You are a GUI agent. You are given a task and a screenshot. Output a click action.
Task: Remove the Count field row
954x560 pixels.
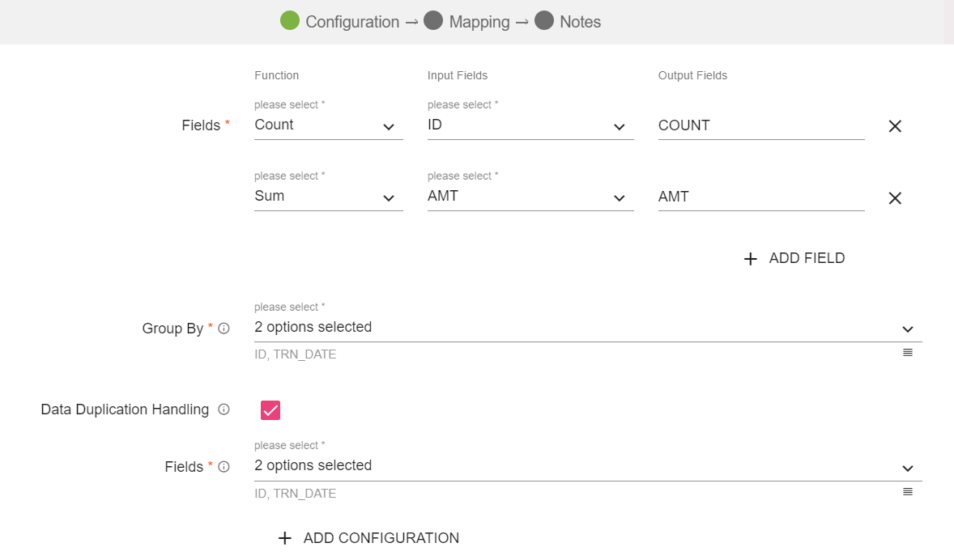[x=895, y=126]
